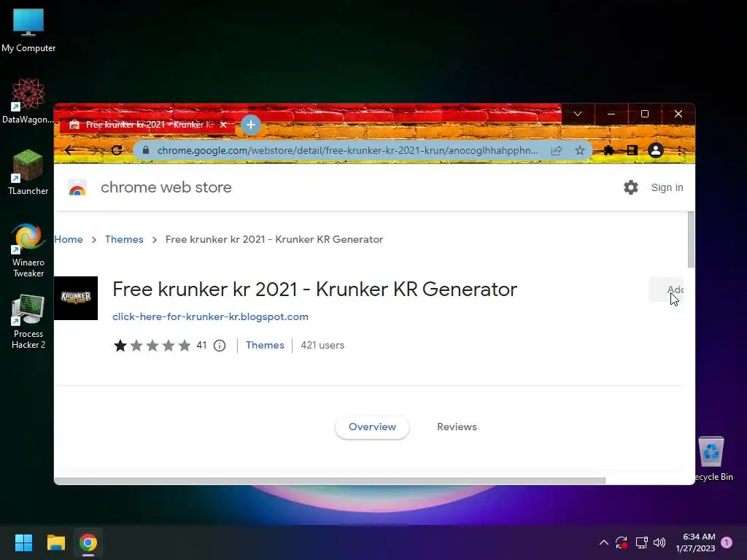The width and height of the screenshot is (747, 560).
Task: Open a new tab with plus button
Action: click(251, 125)
